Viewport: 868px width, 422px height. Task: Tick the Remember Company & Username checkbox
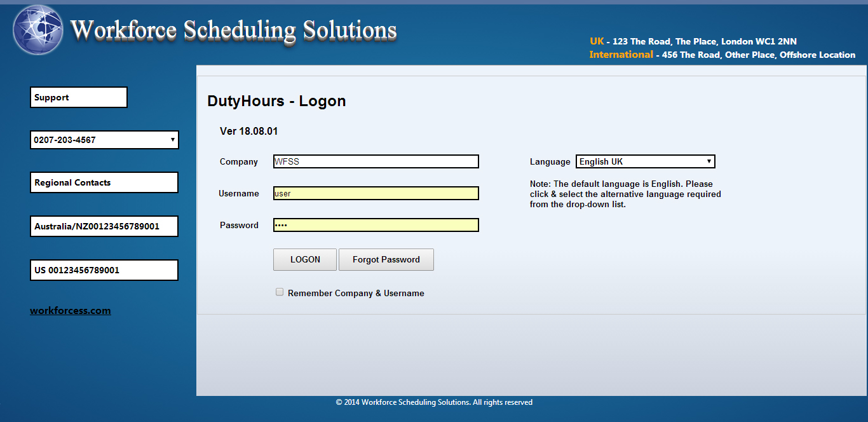(280, 292)
